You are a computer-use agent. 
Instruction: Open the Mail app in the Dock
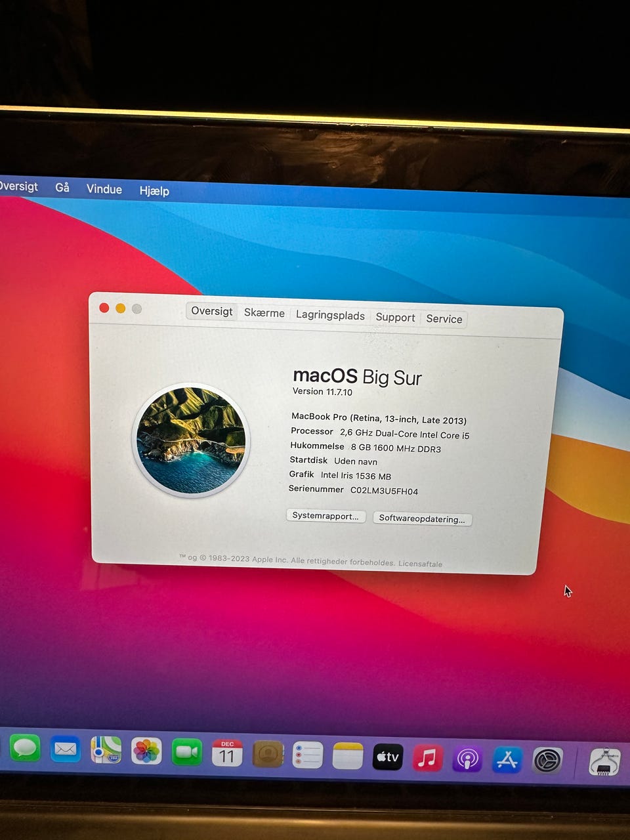coord(66,749)
